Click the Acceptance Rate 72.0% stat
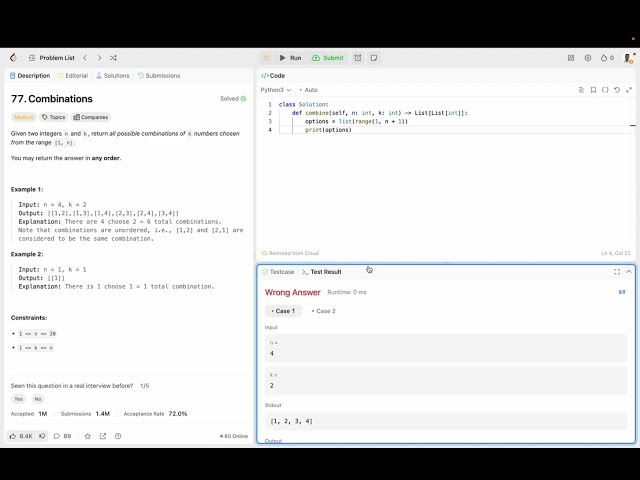 155,414
